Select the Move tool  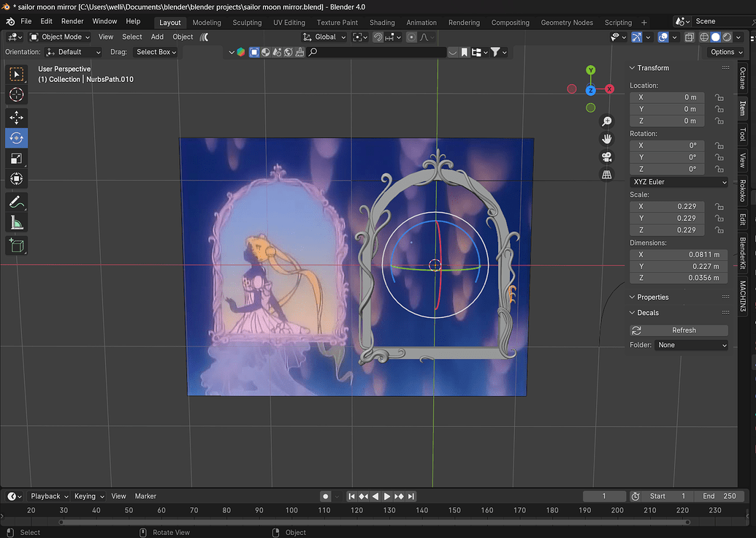click(x=16, y=117)
